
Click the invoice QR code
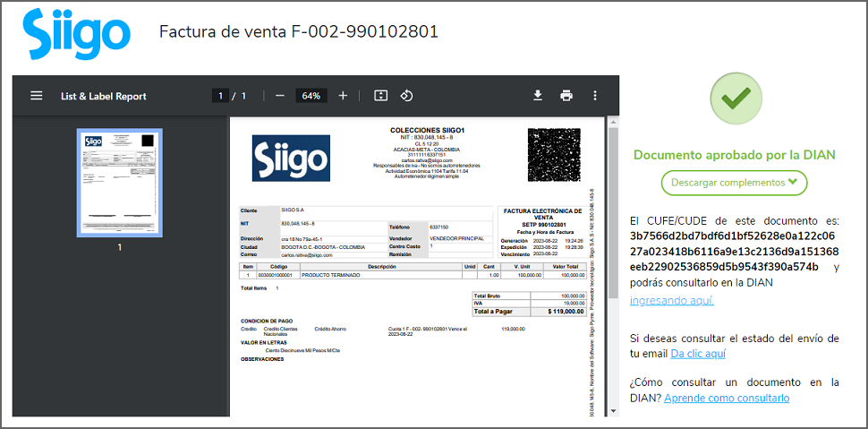point(554,155)
